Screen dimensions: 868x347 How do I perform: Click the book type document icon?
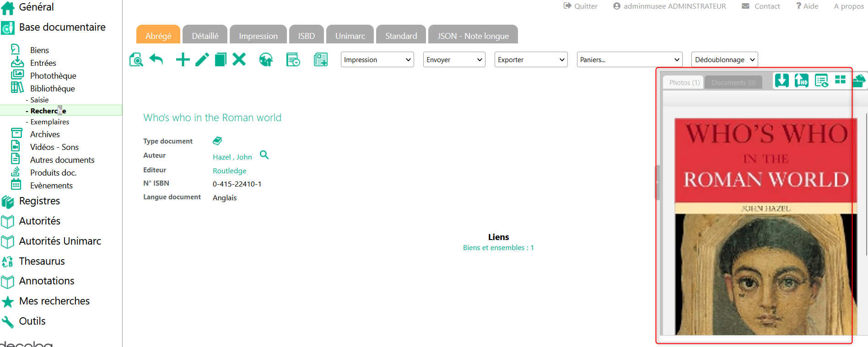(x=217, y=140)
